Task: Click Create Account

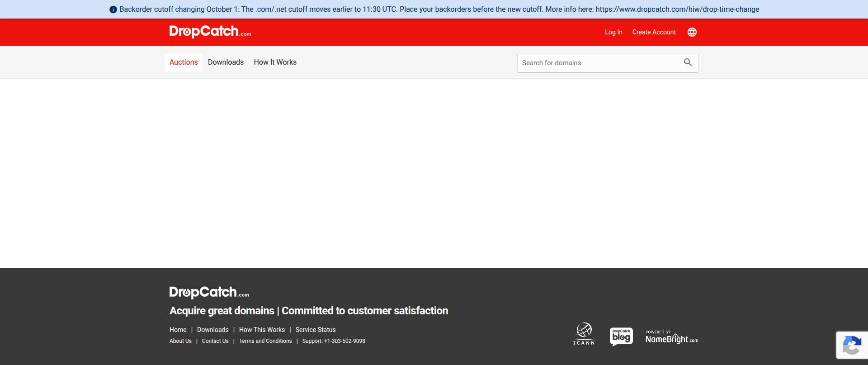Action: (x=654, y=32)
